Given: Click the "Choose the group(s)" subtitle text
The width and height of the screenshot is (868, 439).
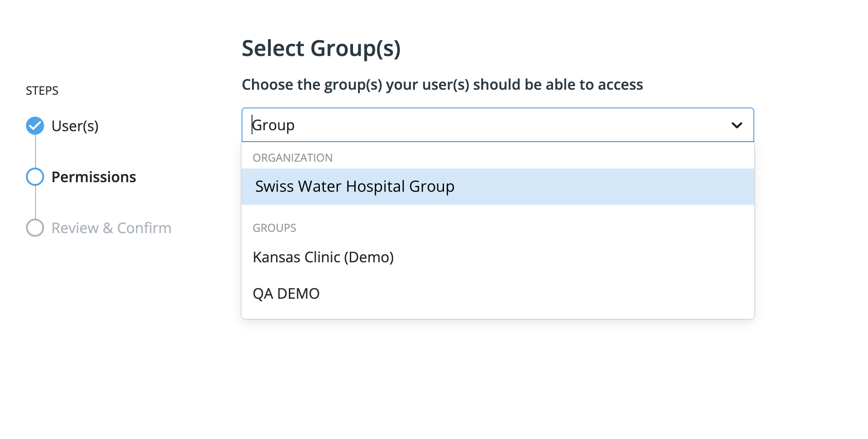Looking at the screenshot, I should [442, 85].
